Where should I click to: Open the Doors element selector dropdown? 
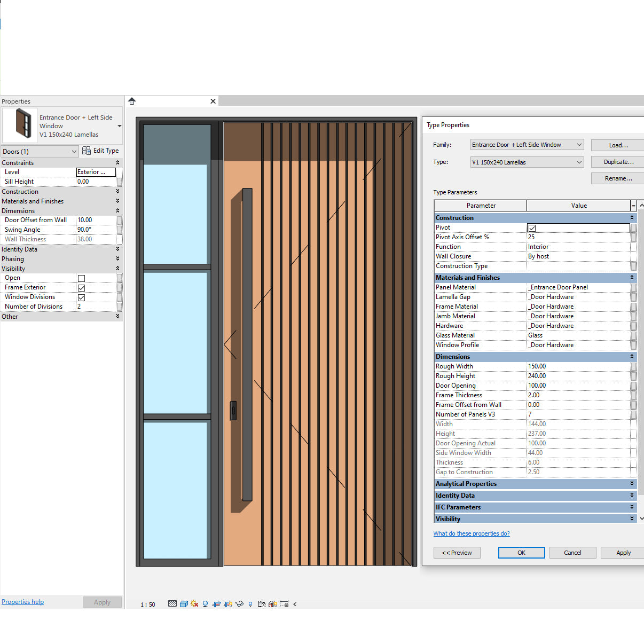point(75,151)
